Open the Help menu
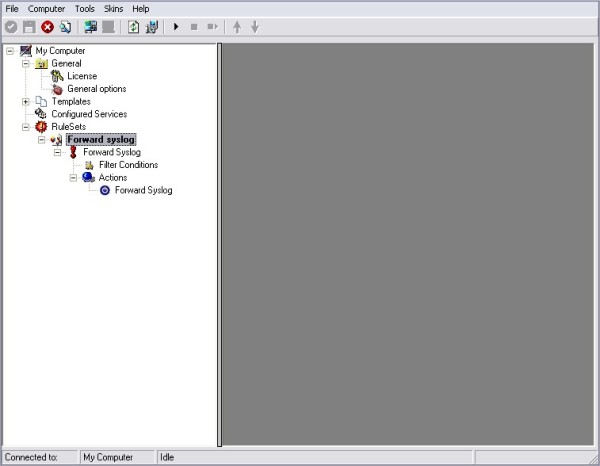This screenshot has width=600, height=466. coord(140,8)
